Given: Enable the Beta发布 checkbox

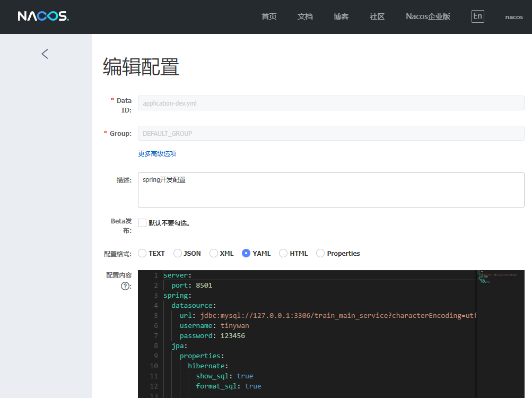Looking at the screenshot, I should point(142,223).
